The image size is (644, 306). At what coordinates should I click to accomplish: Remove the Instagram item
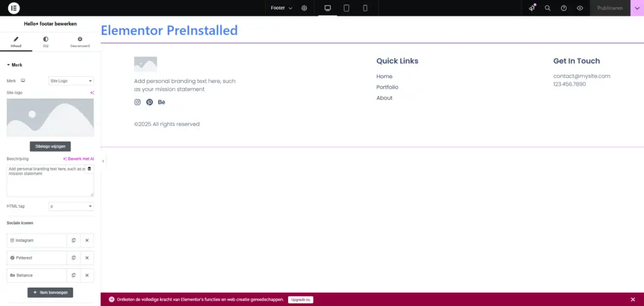(87, 240)
